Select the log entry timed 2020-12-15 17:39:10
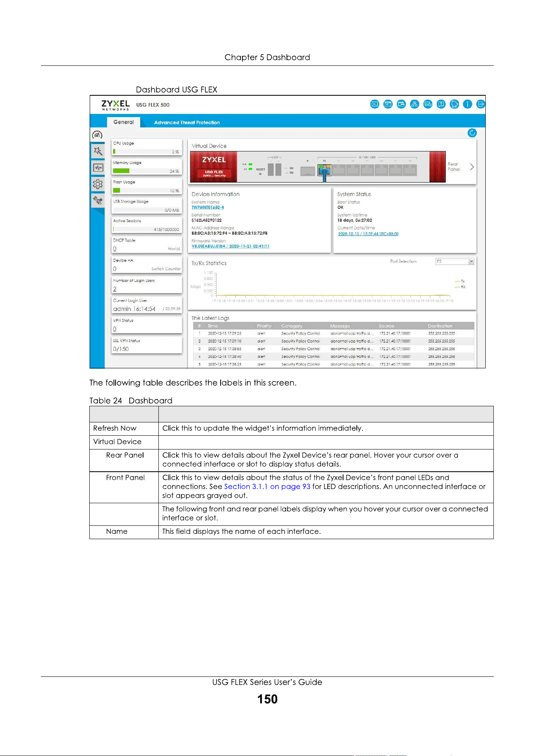Image resolution: width=535 pixels, height=756 pixels. 333,341
